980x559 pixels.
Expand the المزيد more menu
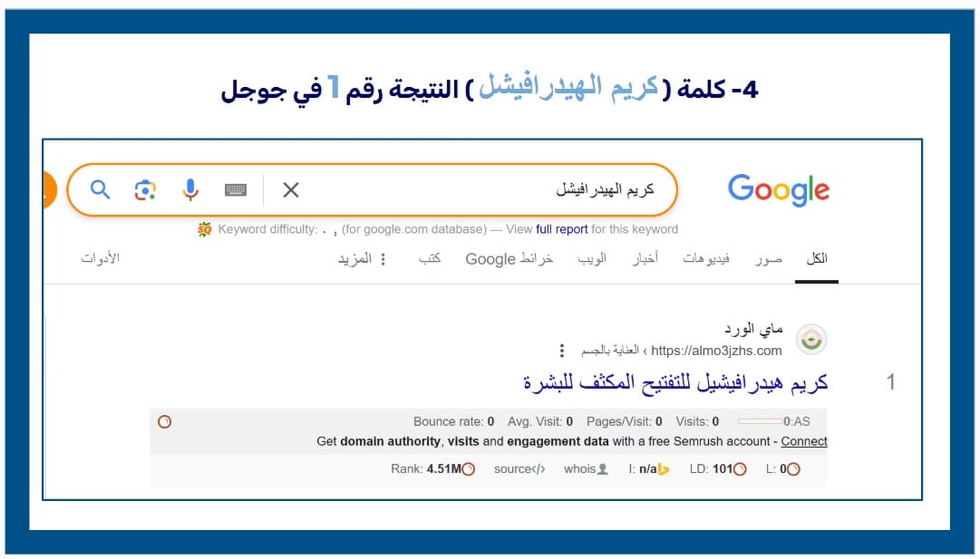[363, 258]
